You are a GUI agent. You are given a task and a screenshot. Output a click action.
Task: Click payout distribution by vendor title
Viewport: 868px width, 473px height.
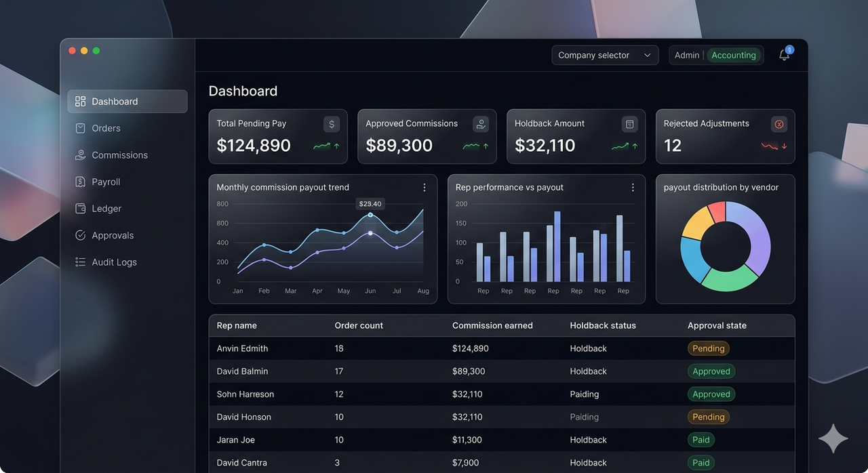tap(721, 188)
